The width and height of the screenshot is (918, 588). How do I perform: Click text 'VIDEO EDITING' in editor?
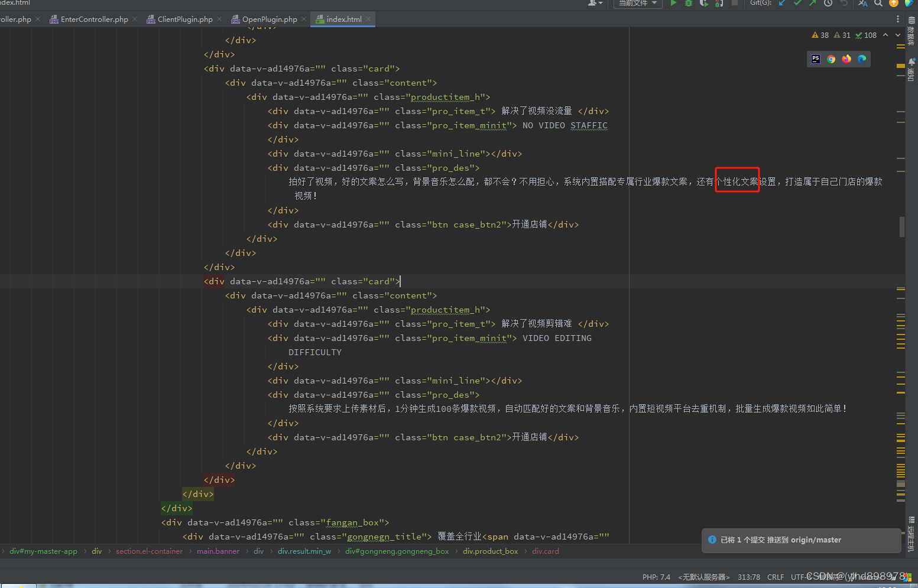click(x=557, y=338)
